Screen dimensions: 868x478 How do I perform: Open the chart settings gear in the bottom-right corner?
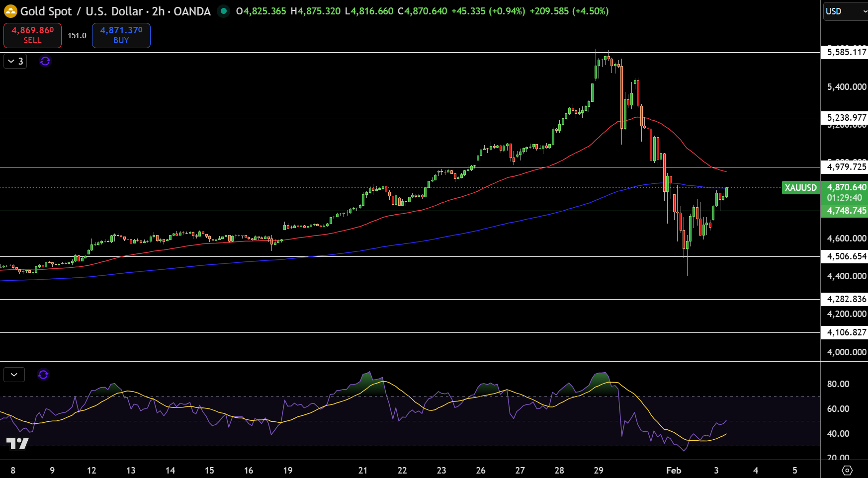click(848, 469)
